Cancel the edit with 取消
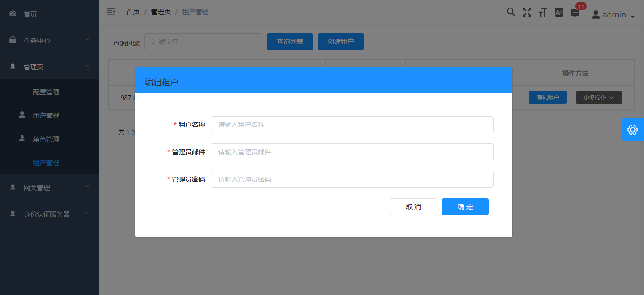644x295 pixels. point(413,206)
